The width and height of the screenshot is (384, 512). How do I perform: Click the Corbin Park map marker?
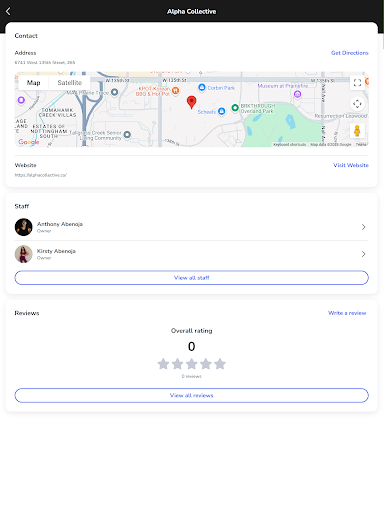pyautogui.click(x=202, y=87)
